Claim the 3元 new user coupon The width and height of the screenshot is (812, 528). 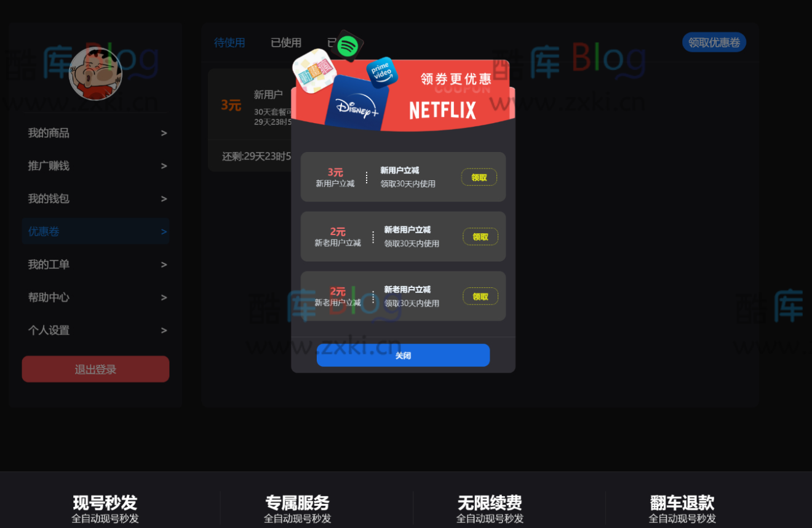(x=479, y=177)
